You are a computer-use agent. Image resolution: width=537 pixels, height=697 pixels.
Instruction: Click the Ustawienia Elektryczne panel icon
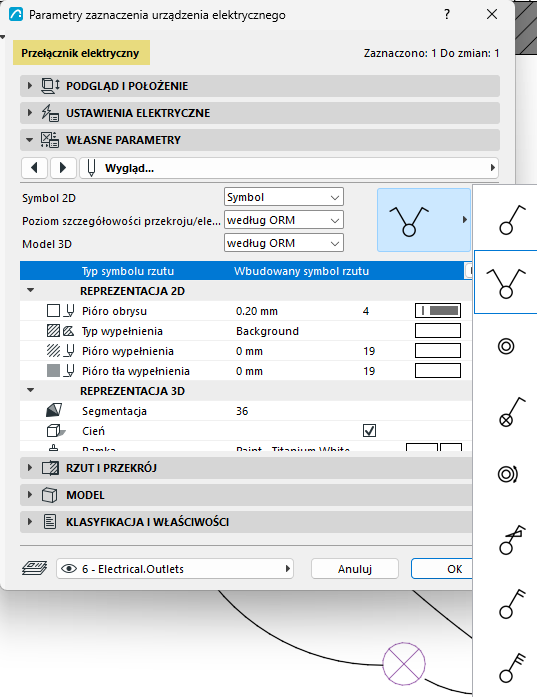tap(50, 113)
